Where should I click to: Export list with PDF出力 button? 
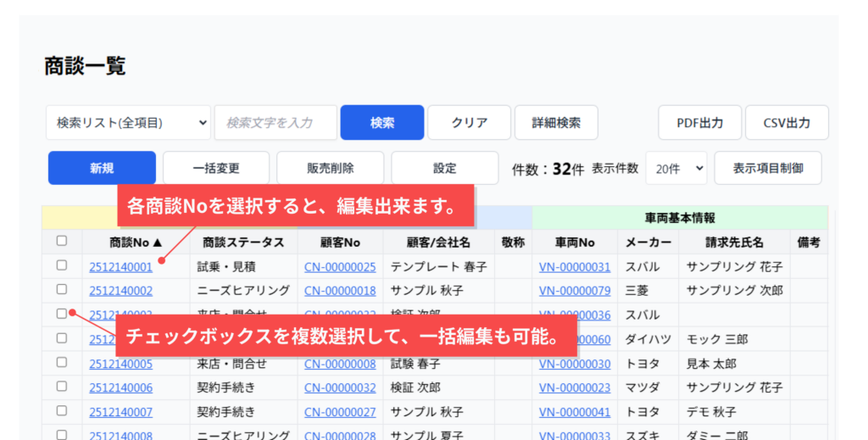pos(699,123)
